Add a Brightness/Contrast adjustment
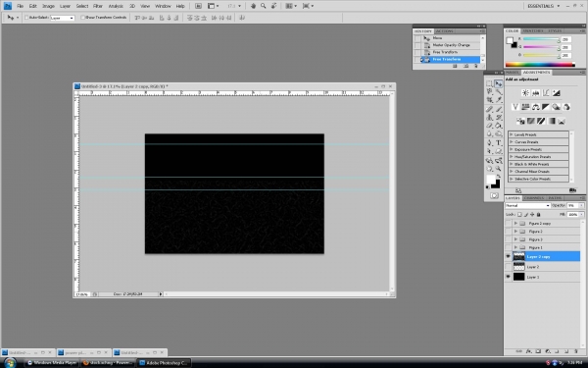 525,93
